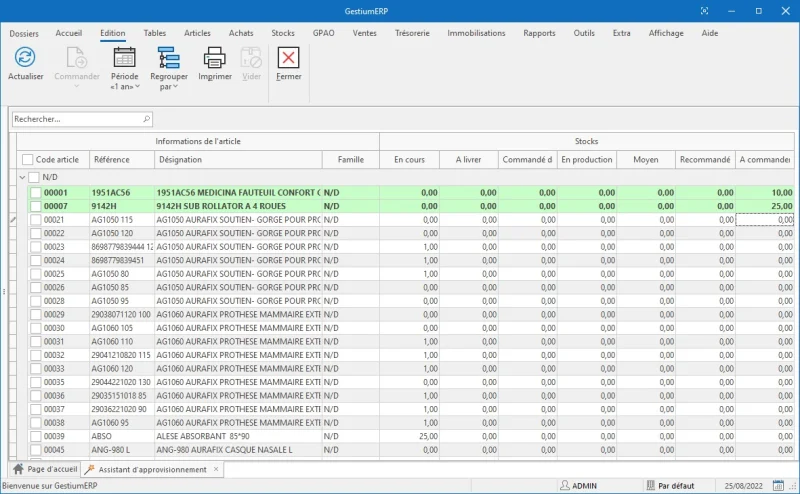The image size is (800, 494).
Task: Open the Aide menu
Action: pos(709,33)
